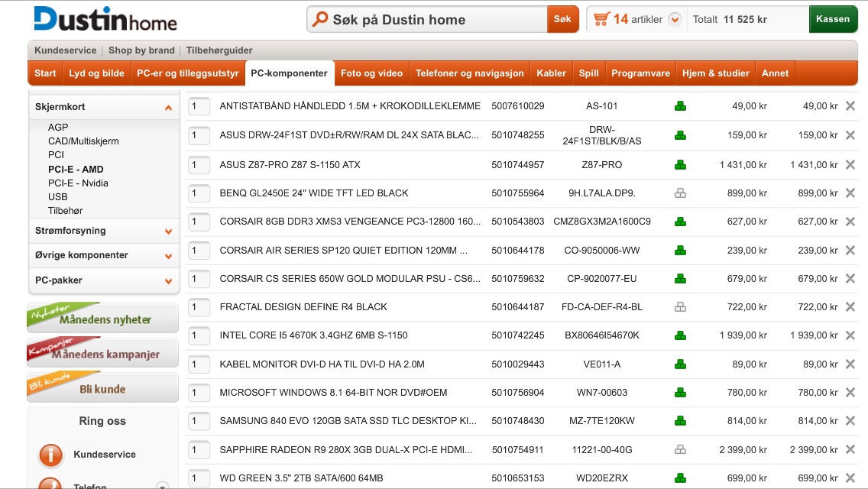The image size is (868, 489).
Task: Select the PC-komponenter tab
Action: tap(289, 73)
